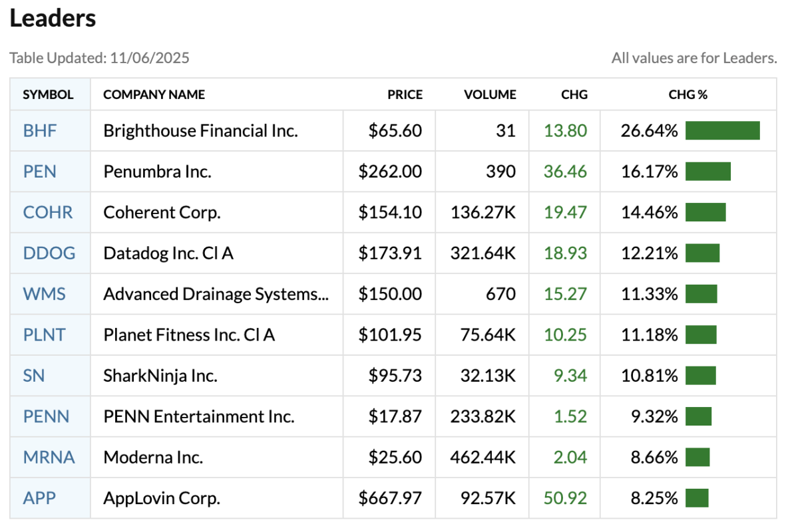Click the COMPANY NAME column header
Viewport: 794px width, 532px height.
point(154,94)
